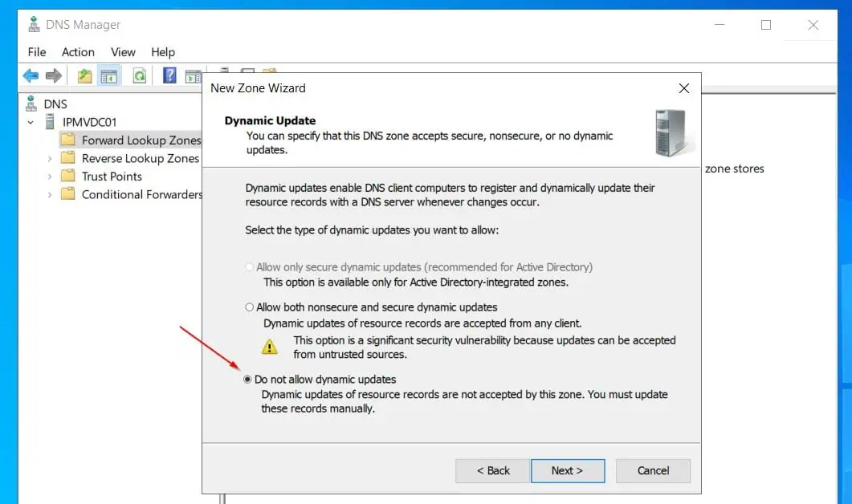Open Help with the question mark icon
Viewport: 852px width, 504px height.
(169, 75)
